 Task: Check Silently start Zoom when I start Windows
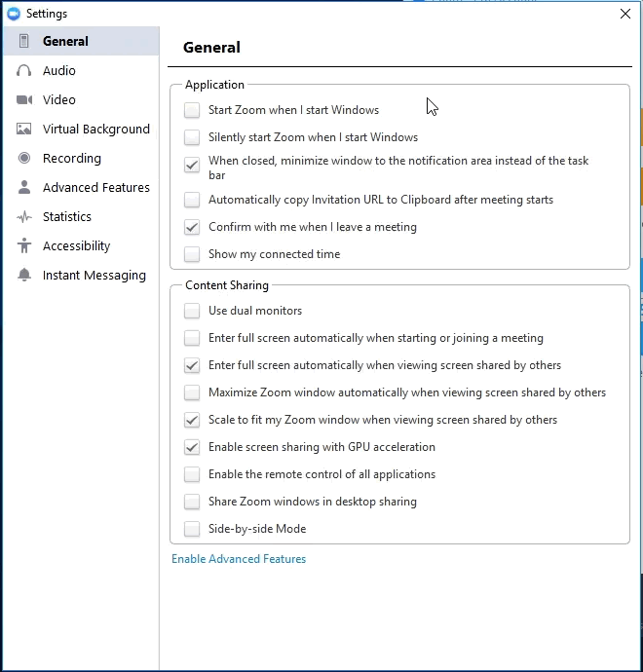click(x=192, y=137)
